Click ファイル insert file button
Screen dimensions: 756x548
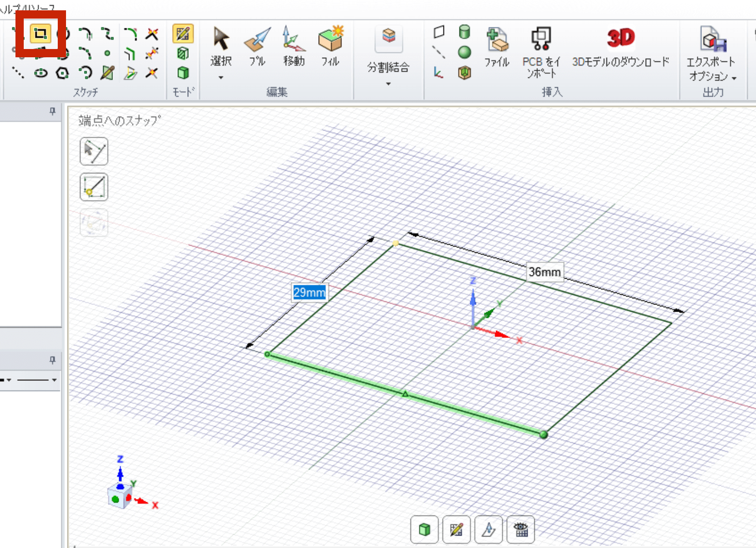pyautogui.click(x=497, y=47)
